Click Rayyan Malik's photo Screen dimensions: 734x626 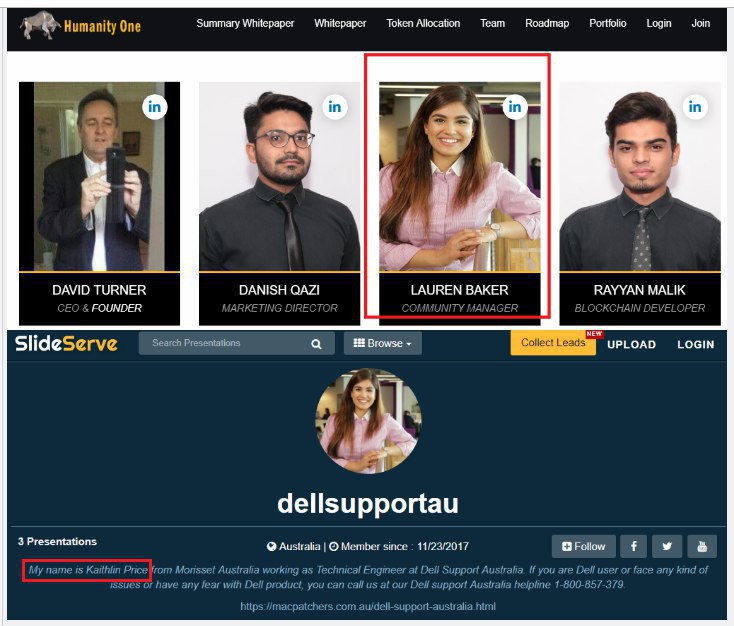(x=640, y=177)
